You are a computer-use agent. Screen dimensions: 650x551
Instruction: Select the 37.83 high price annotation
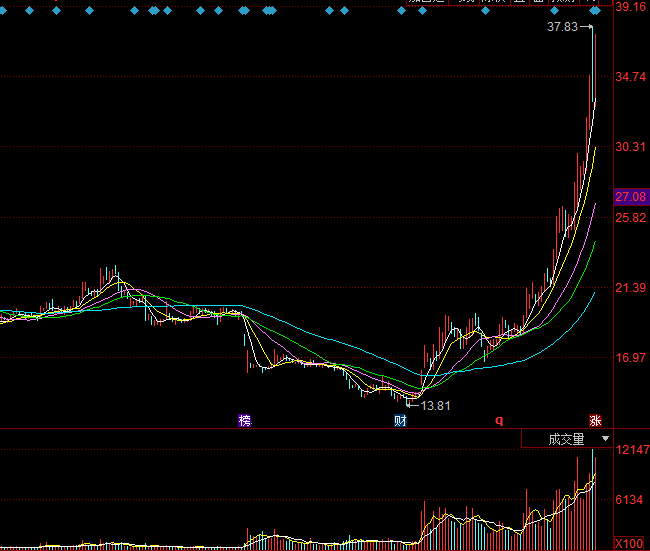click(x=562, y=27)
